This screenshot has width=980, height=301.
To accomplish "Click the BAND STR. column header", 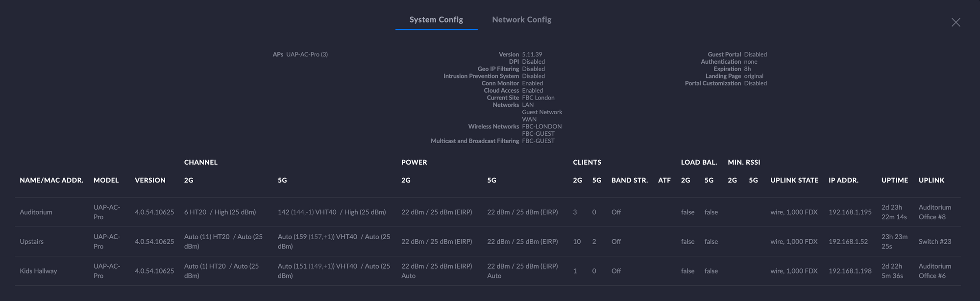I will 629,180.
